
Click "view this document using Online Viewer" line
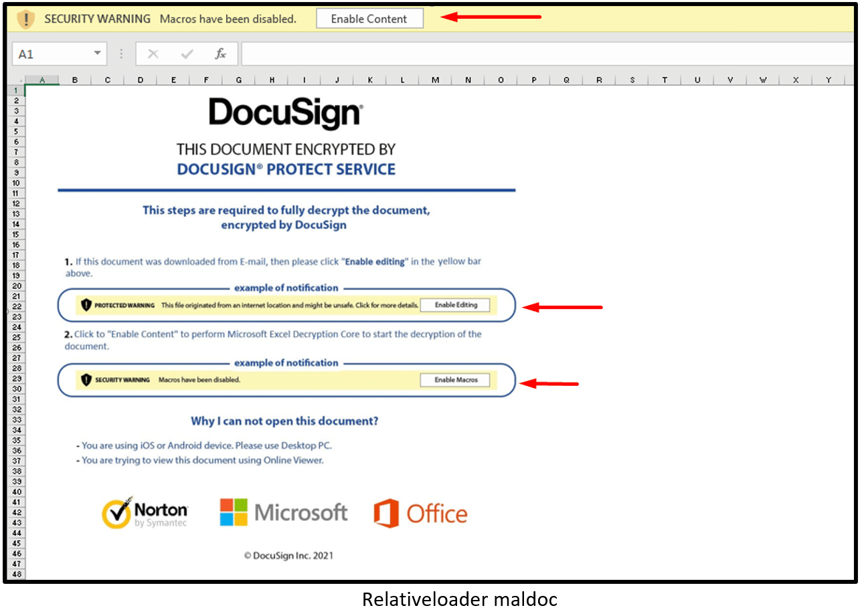[x=200, y=460]
